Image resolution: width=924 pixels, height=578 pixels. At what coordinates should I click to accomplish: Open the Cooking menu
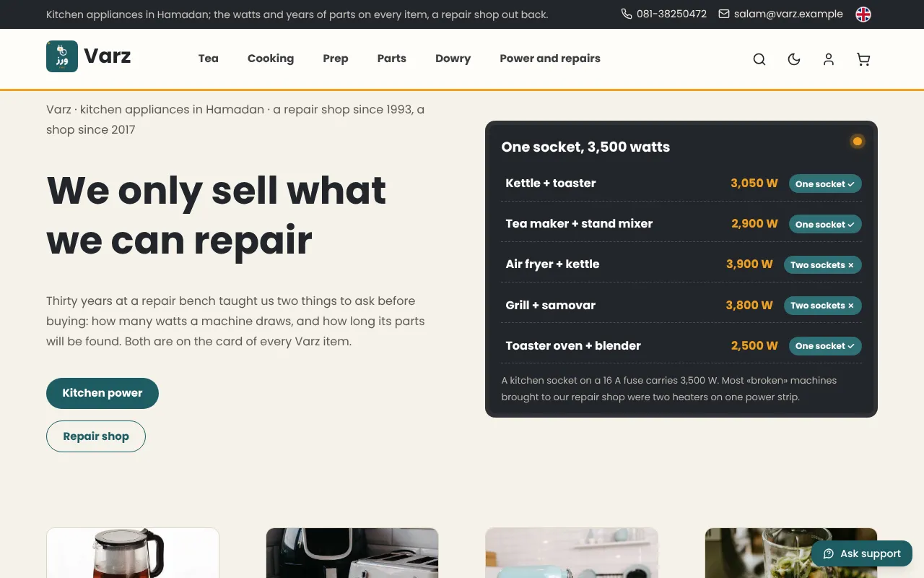pyautogui.click(x=271, y=59)
